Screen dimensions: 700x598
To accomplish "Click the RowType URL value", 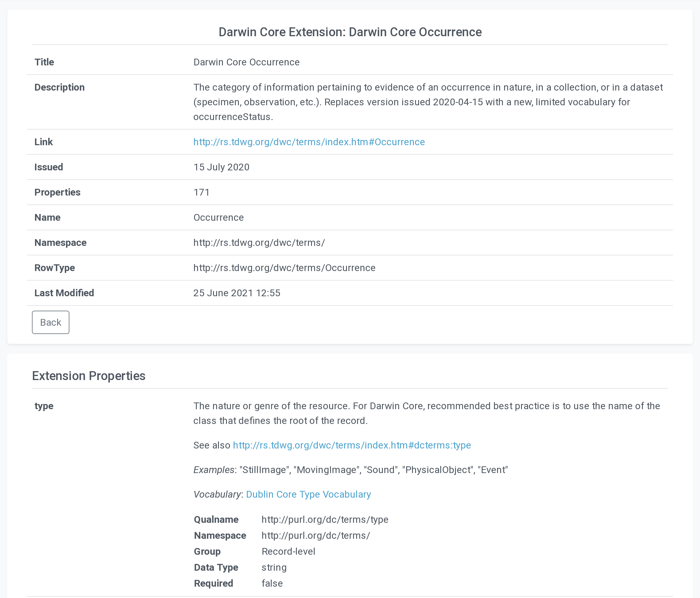I will coord(284,268).
